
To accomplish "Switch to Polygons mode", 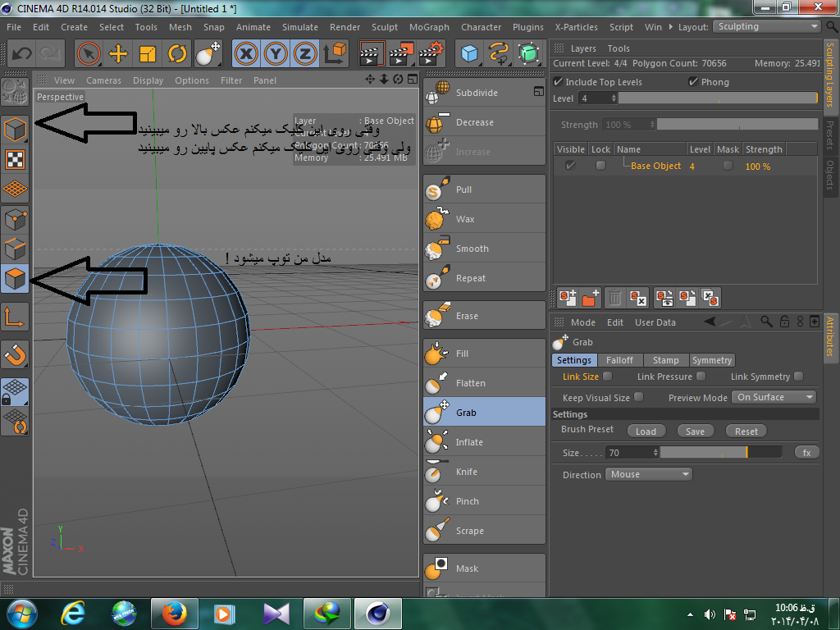I will click(x=15, y=279).
